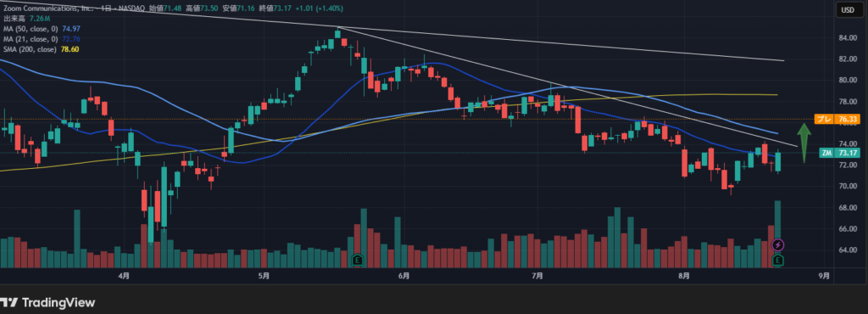Click the 84.00 price axis label
The image size is (868, 314).
pyautogui.click(x=848, y=37)
